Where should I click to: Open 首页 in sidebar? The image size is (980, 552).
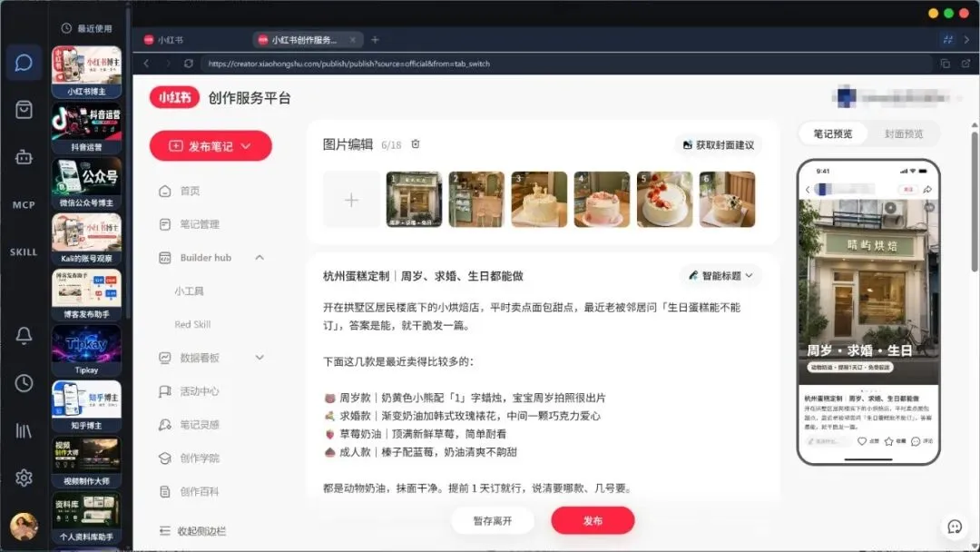pos(190,191)
